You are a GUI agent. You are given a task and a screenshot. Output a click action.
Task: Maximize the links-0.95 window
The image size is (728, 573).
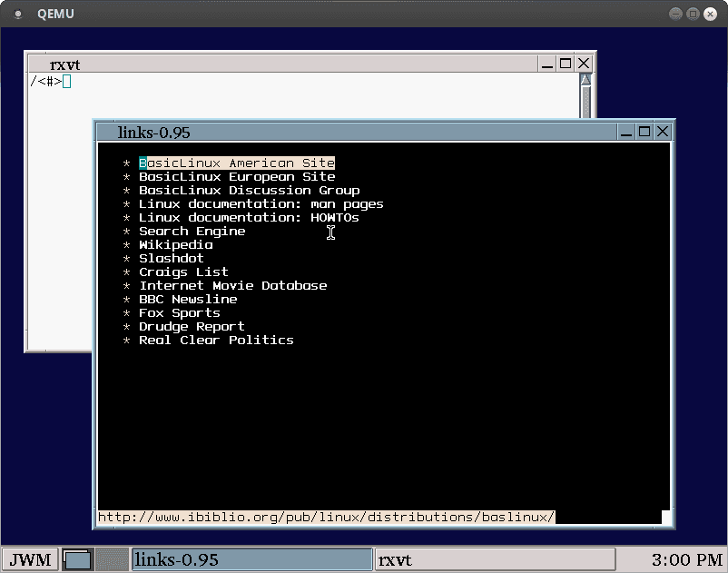point(644,133)
